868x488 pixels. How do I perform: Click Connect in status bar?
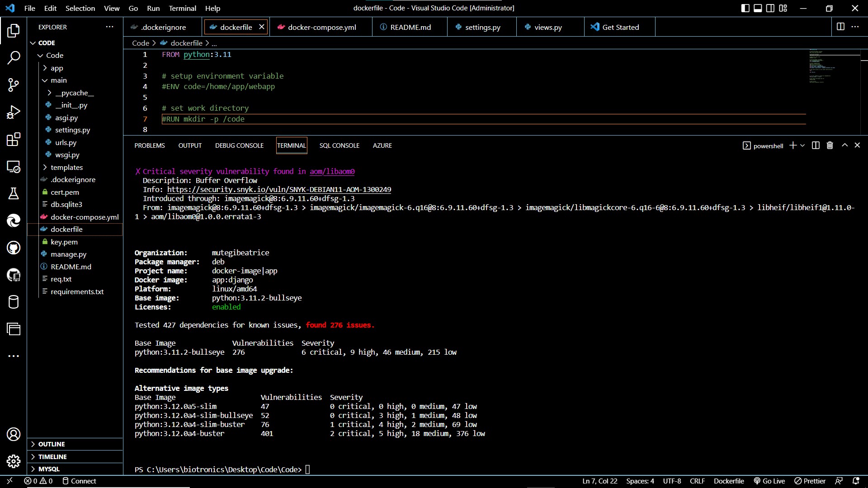79,481
